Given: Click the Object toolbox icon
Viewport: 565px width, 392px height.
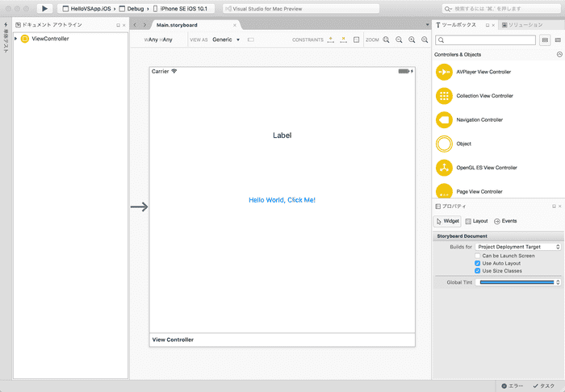Looking at the screenshot, I should point(444,144).
